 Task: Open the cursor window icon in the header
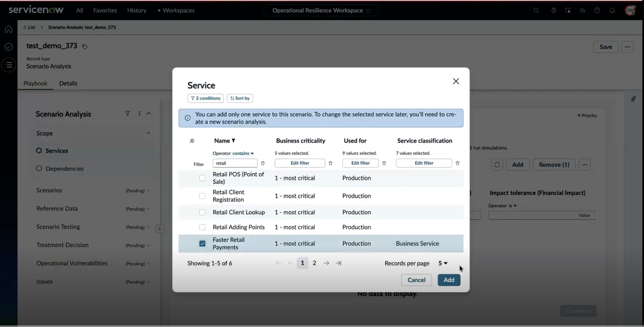pos(568,10)
